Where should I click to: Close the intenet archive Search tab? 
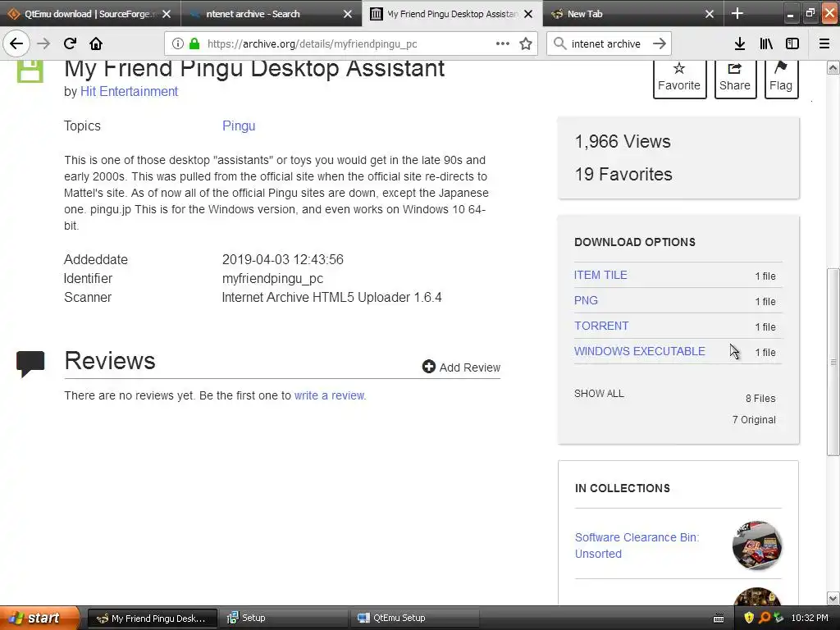[x=348, y=14]
